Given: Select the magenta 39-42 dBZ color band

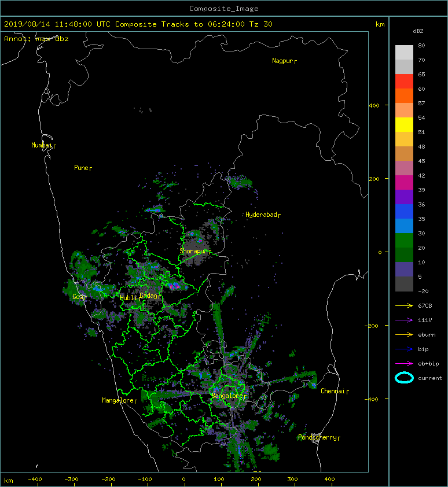Looking at the screenshot, I should [x=404, y=183].
